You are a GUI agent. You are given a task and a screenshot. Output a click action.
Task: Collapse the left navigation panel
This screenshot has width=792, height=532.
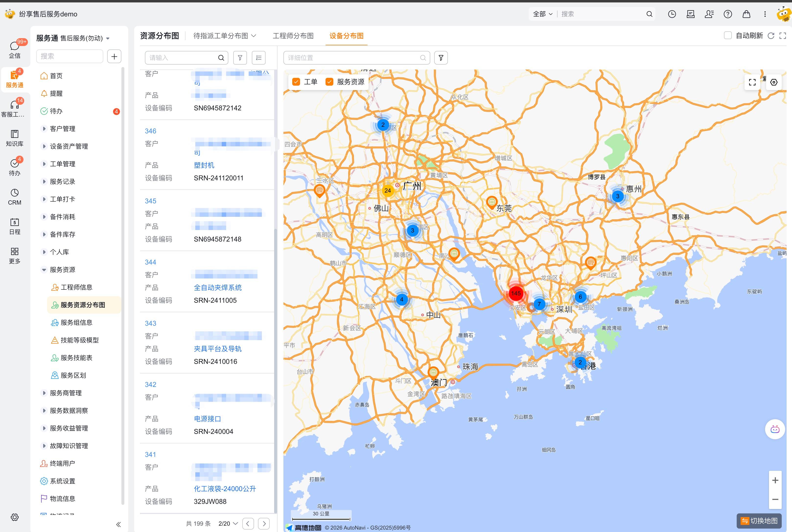click(x=118, y=524)
